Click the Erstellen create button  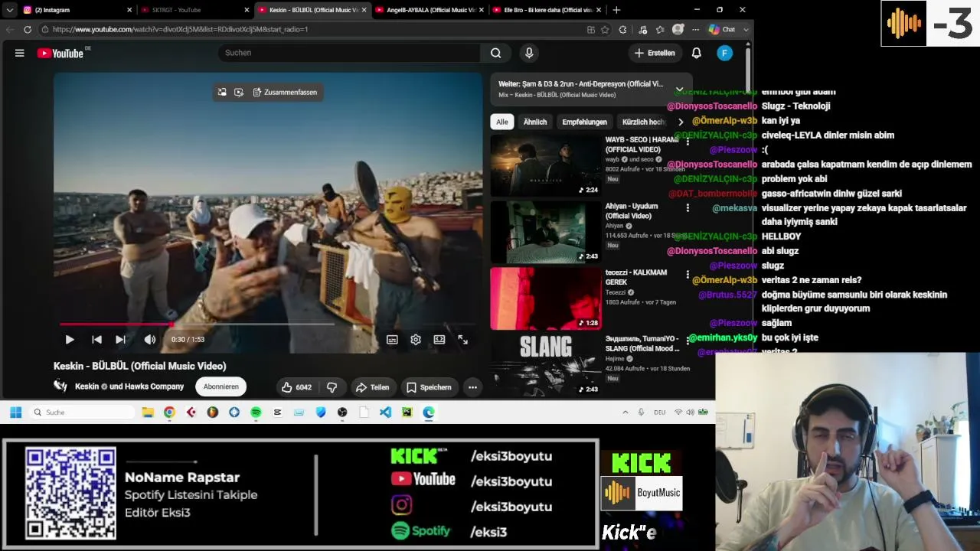[654, 53]
